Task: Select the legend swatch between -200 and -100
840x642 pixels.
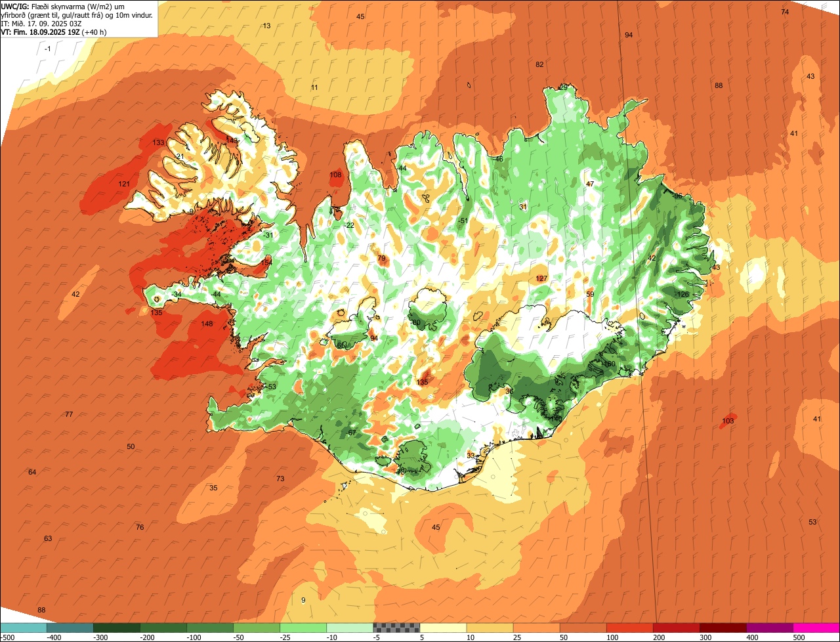Action: (163, 628)
